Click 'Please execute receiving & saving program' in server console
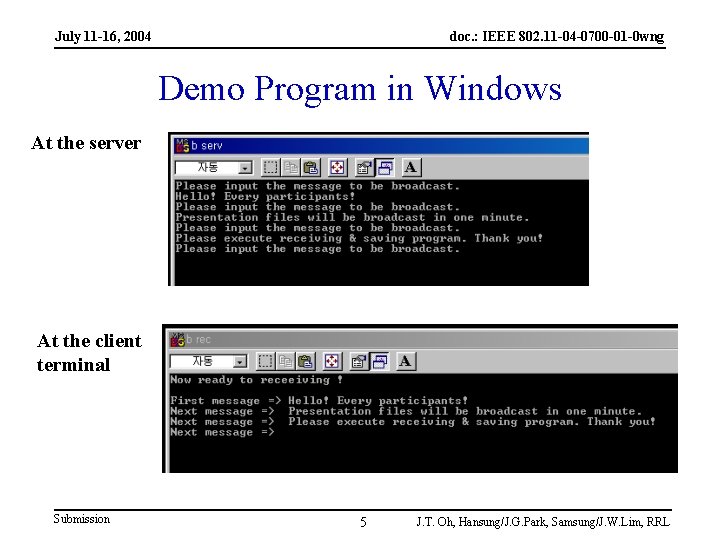The height and width of the screenshot is (540, 720). [359, 238]
